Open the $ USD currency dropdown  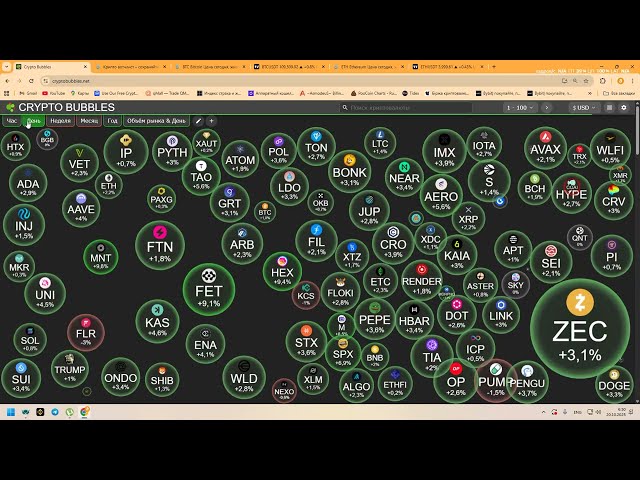pos(584,108)
